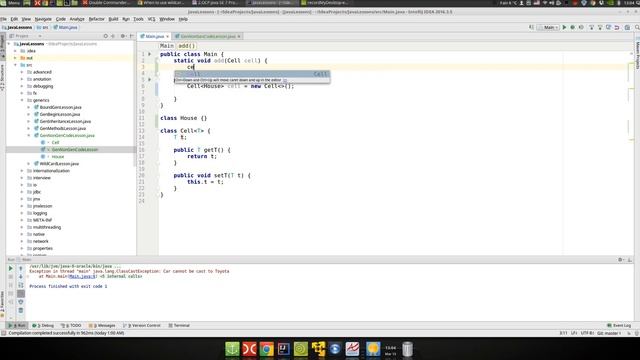Image resolution: width=640 pixels, height=360 pixels.
Task: Open Run panel settings gear
Action: [620, 260]
